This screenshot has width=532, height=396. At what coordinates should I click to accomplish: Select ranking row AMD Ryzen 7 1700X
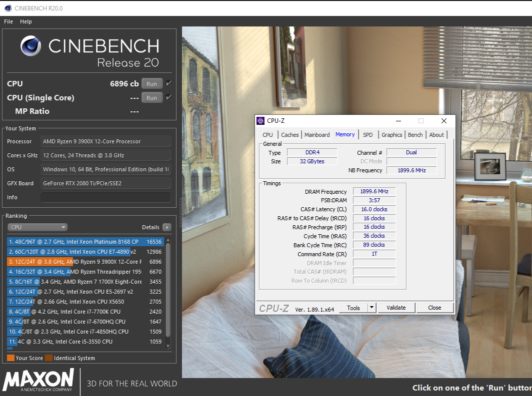coord(85,282)
